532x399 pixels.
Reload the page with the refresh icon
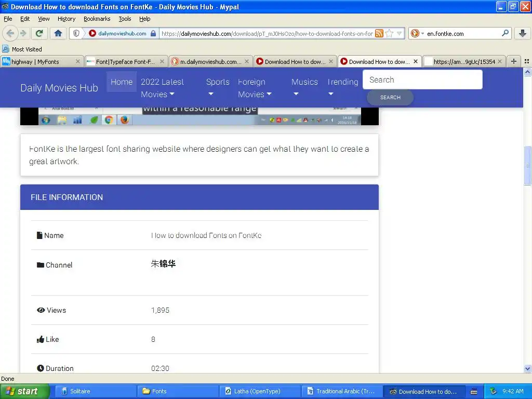coord(39,33)
